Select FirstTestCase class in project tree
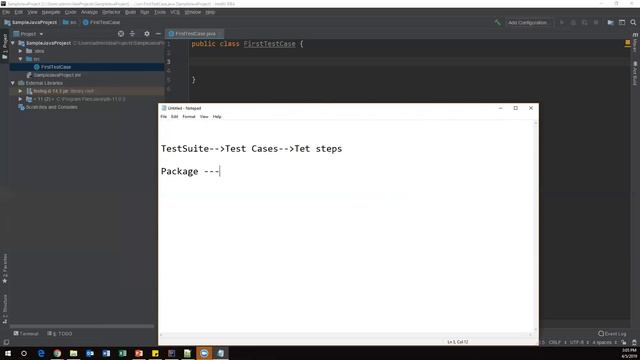This screenshot has width=640, height=360. [87, 67]
